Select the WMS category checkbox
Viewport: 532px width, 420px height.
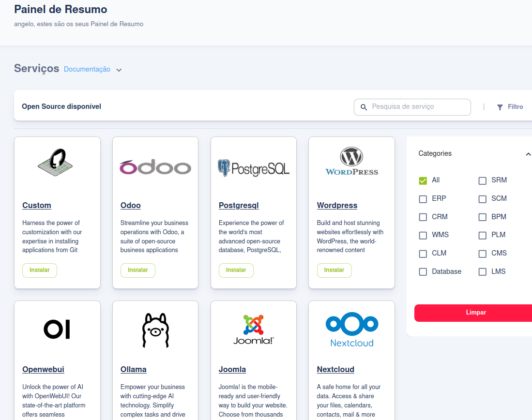coord(423,235)
